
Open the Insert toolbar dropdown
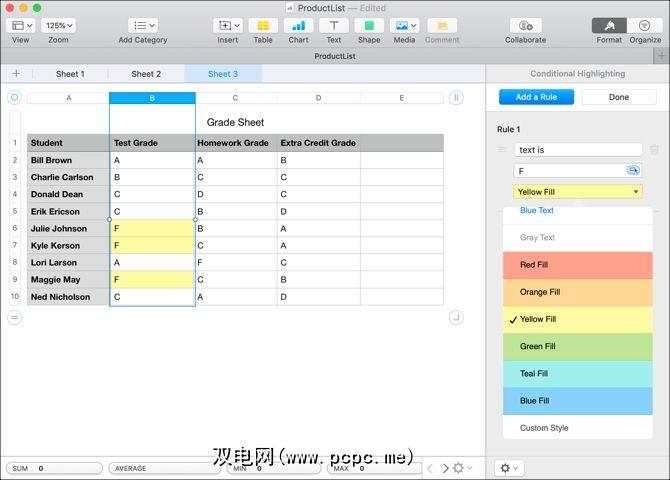(228, 26)
